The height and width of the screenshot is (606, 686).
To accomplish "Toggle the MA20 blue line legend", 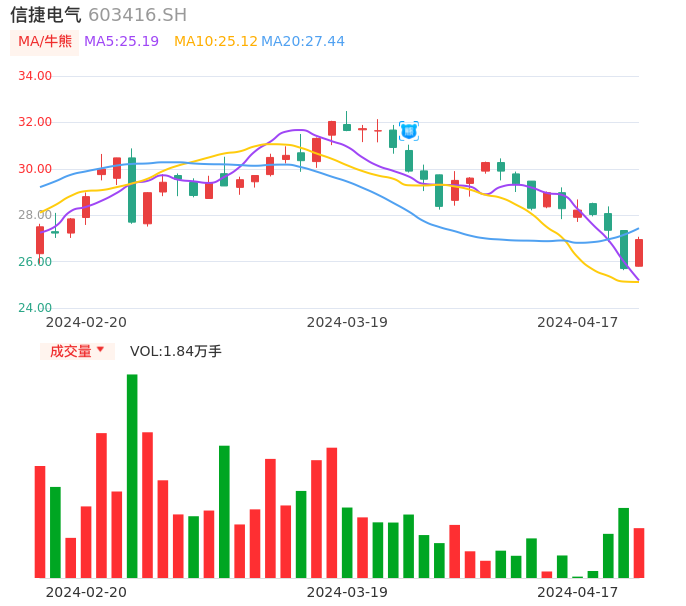I will coord(302,42).
